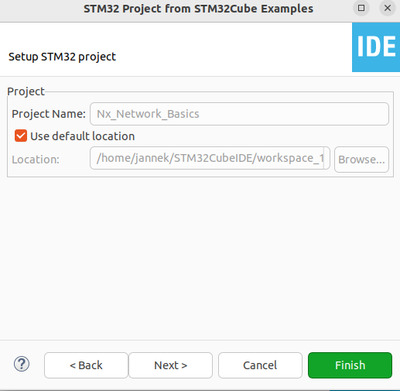Click the empty area below Project group
Viewport: 400px width, 391px height.
pos(200,258)
